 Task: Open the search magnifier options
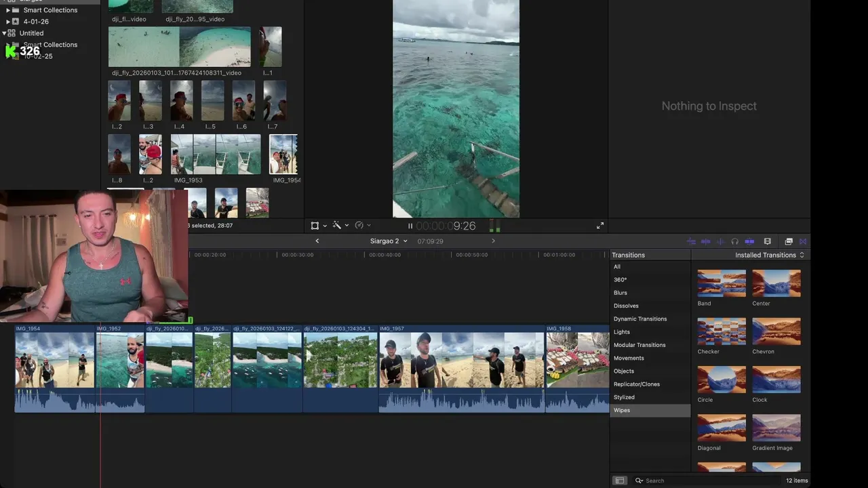coord(639,481)
